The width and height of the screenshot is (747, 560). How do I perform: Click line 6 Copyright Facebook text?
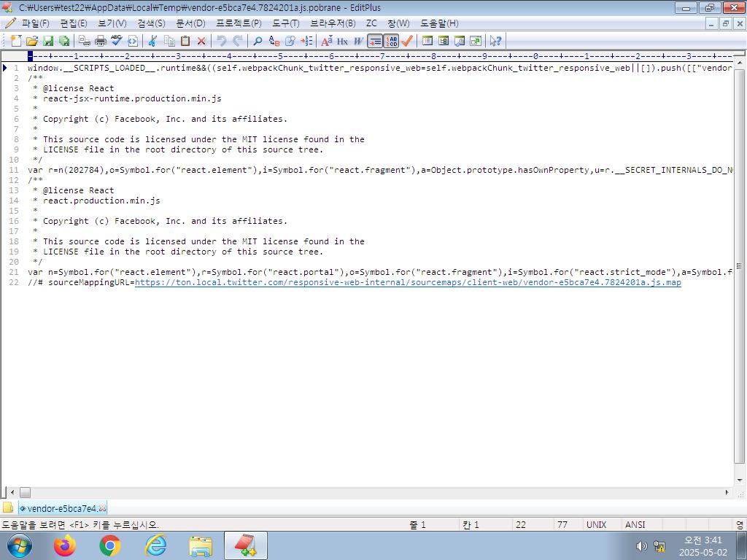[166, 119]
